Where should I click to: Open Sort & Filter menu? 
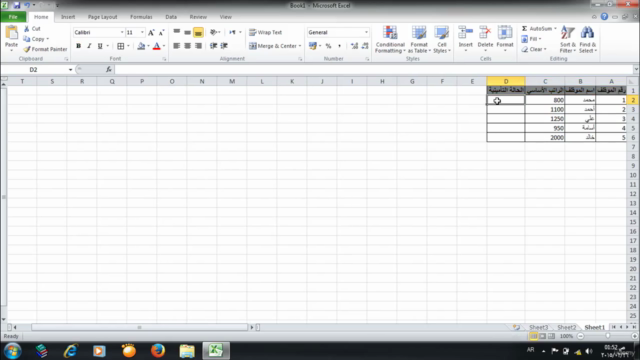[568, 39]
